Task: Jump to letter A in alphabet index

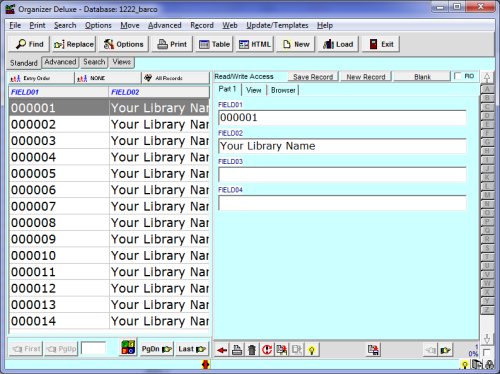Action: pos(487,89)
